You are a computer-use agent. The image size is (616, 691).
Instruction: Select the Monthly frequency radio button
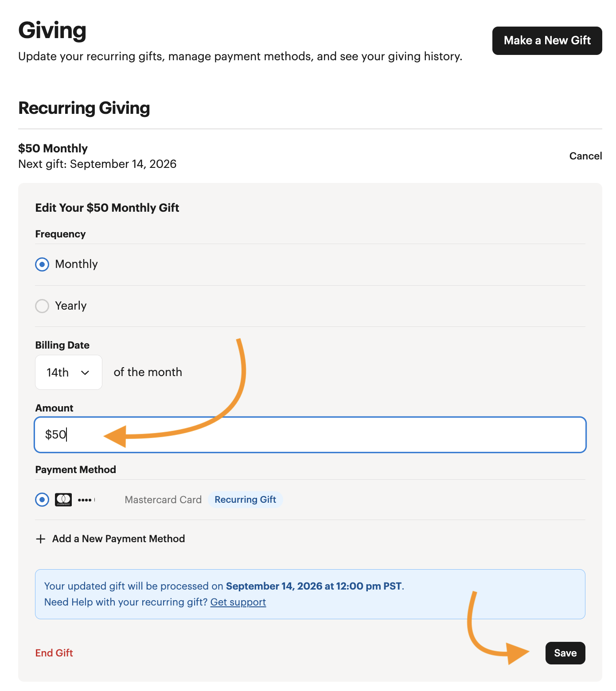[42, 264]
